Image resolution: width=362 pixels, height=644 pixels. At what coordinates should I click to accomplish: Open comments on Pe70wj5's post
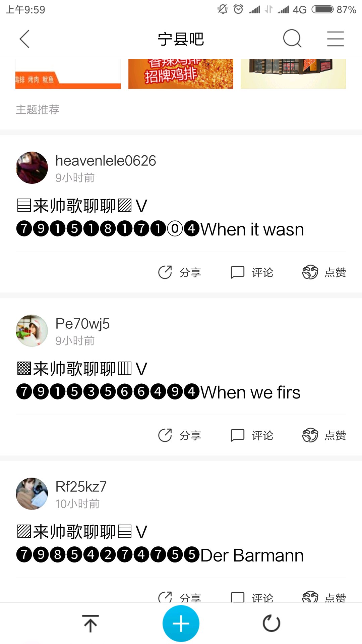(x=252, y=435)
